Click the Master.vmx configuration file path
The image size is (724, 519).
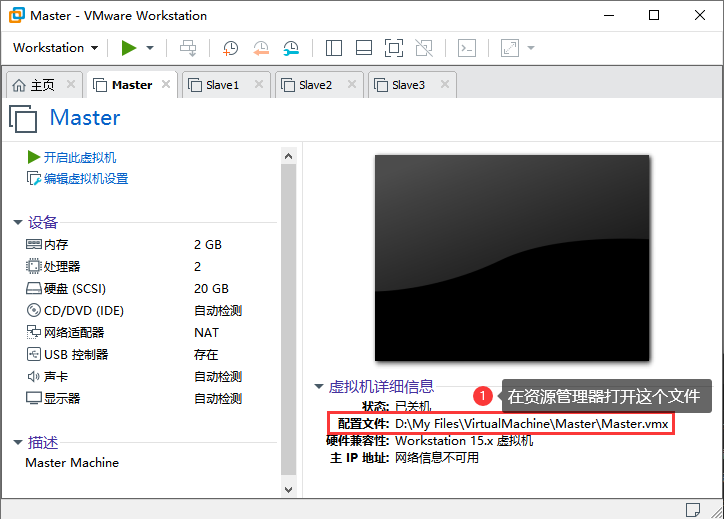pos(531,424)
